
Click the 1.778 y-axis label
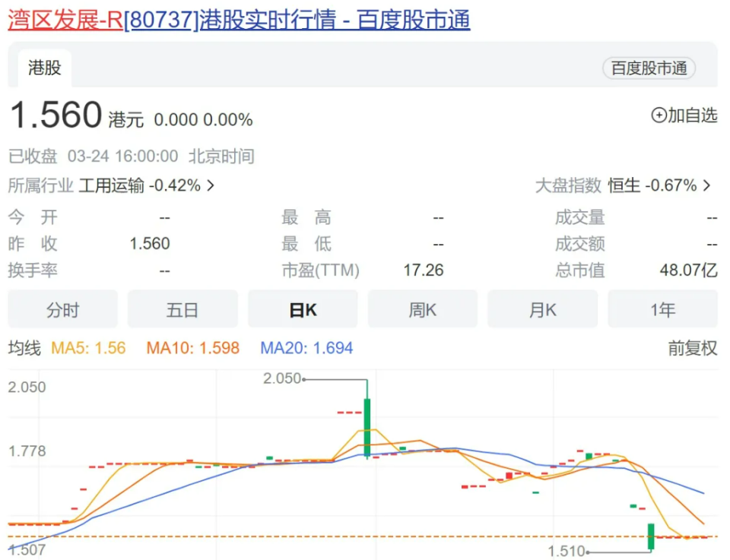click(x=27, y=451)
